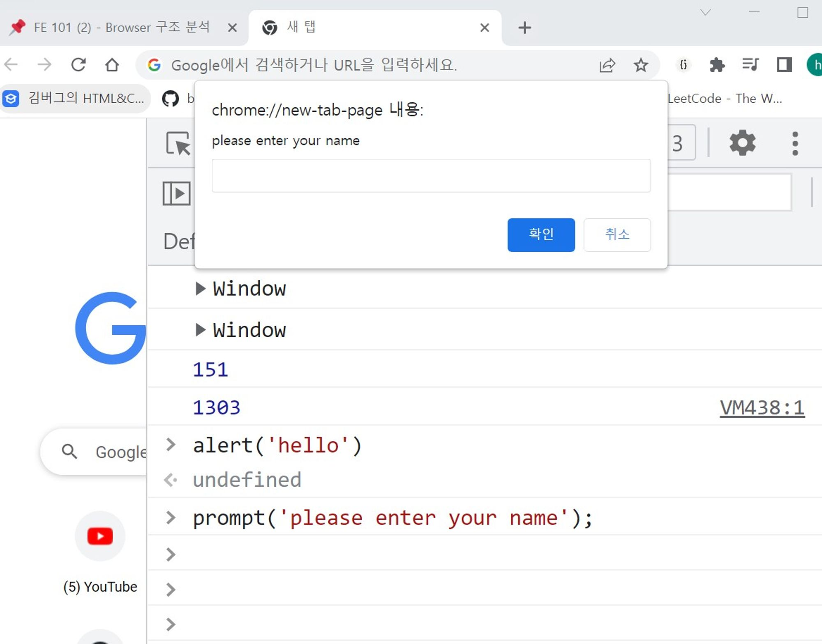This screenshot has height=644, width=822.
Task: Open the home page with the home icon
Action: click(x=112, y=64)
